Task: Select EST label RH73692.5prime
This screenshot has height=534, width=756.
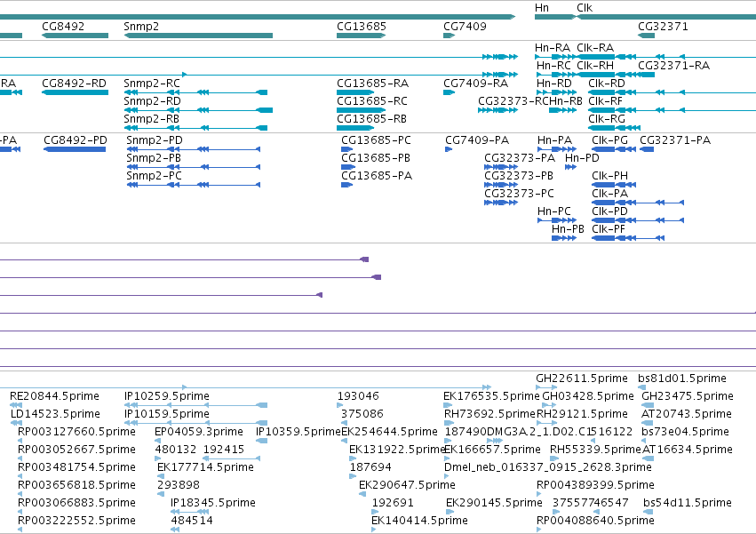Action: point(489,414)
